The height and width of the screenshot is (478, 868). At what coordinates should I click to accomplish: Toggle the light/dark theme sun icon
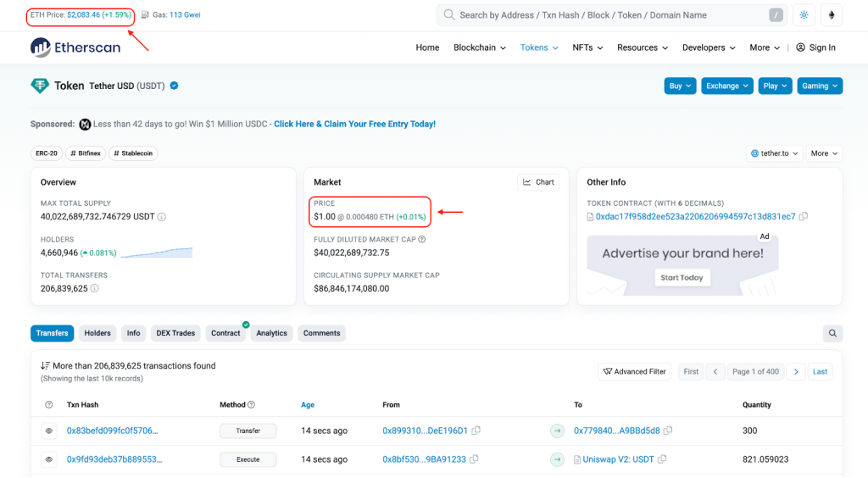click(x=804, y=15)
